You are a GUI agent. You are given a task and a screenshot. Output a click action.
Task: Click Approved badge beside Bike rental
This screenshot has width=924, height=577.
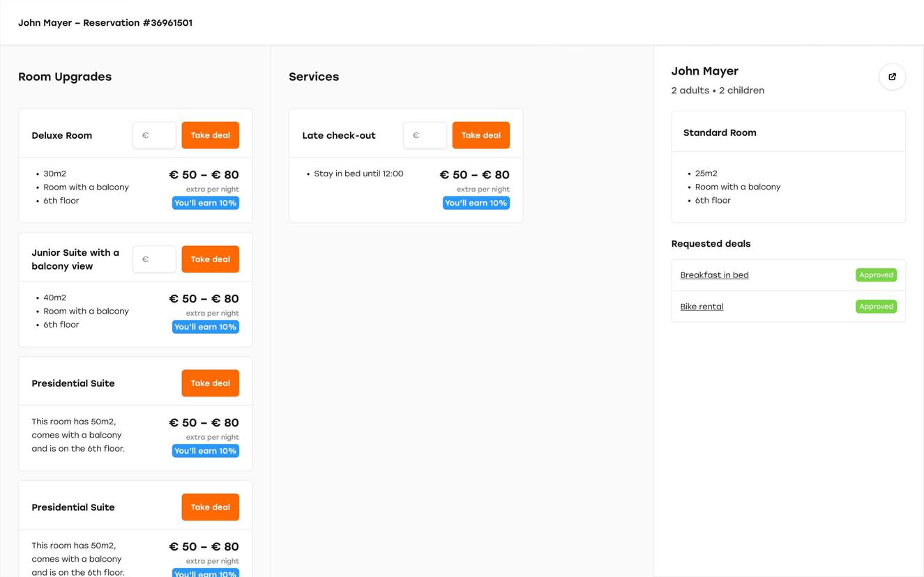876,307
